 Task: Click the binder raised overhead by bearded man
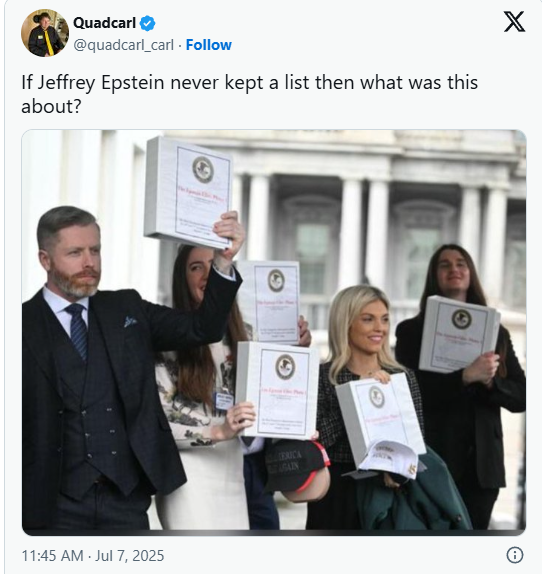coord(188,191)
